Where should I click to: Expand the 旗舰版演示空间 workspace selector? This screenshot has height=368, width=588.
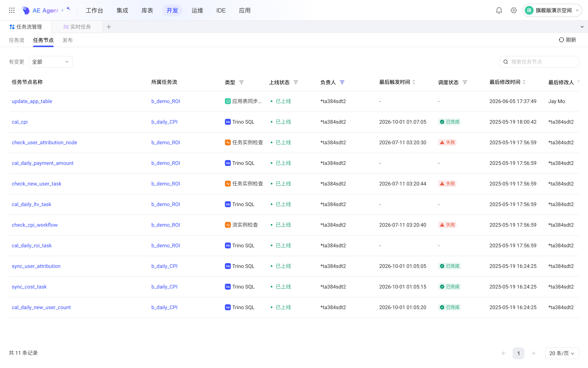tap(552, 10)
